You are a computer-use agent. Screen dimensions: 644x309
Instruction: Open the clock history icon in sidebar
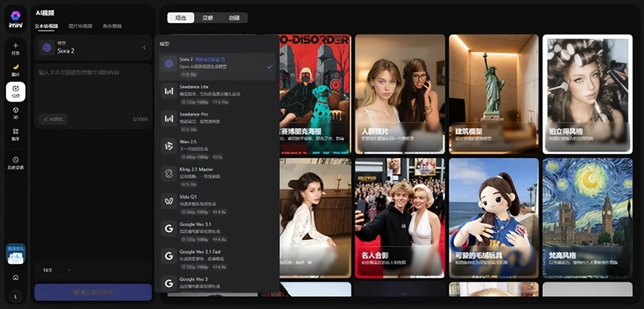point(15,163)
